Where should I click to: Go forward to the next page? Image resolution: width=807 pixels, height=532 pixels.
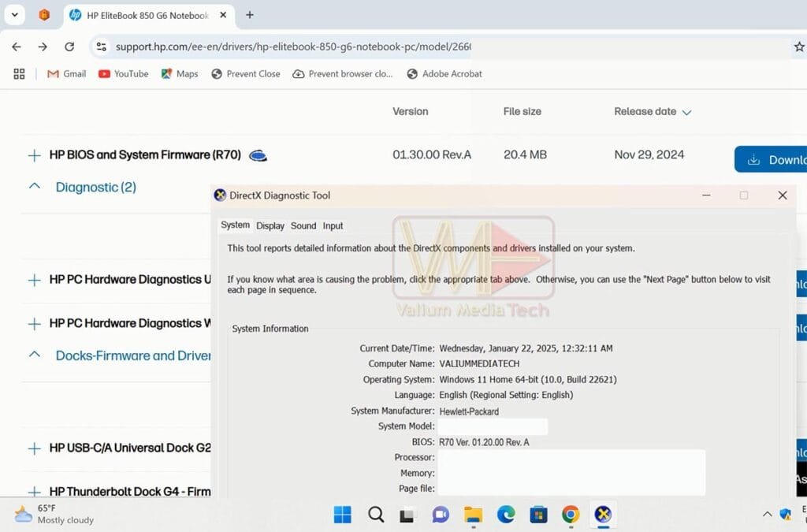43,47
